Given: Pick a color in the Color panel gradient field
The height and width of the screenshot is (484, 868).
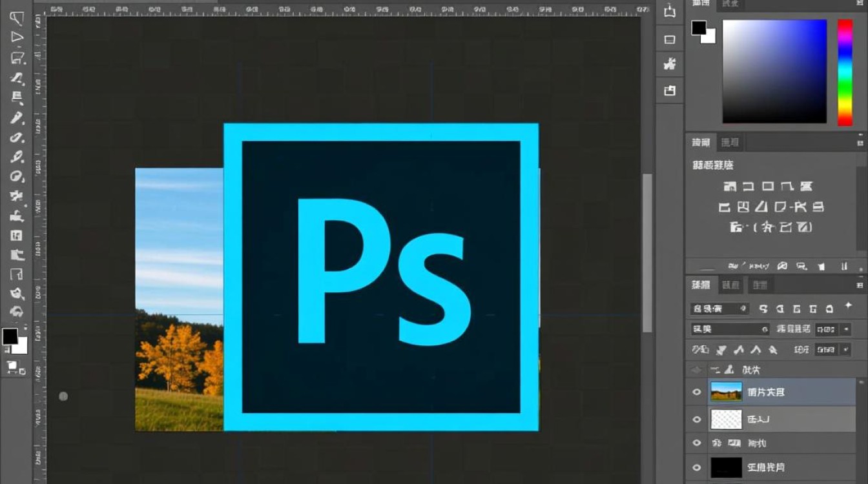Looking at the screenshot, I should coord(774,71).
